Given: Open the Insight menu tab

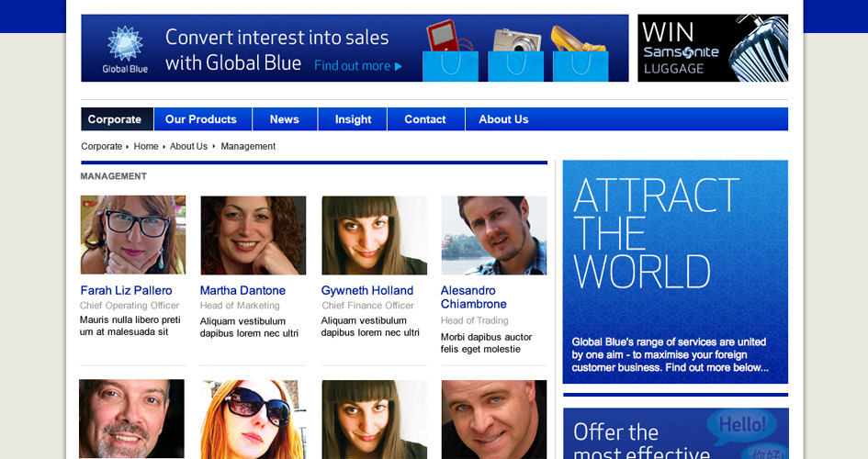Looking at the screenshot, I should (x=353, y=119).
